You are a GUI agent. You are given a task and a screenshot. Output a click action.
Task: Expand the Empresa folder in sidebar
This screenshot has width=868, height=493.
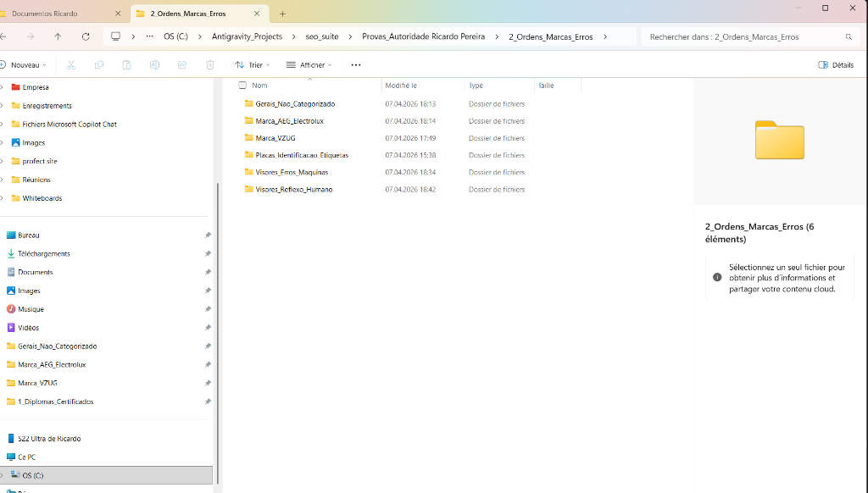click(3, 87)
